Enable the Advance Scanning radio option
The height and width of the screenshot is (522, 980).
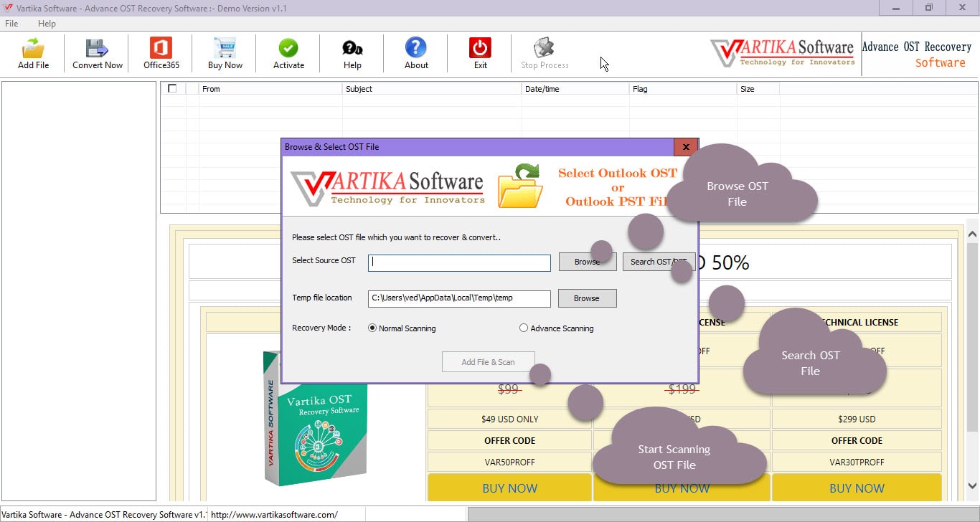point(524,328)
